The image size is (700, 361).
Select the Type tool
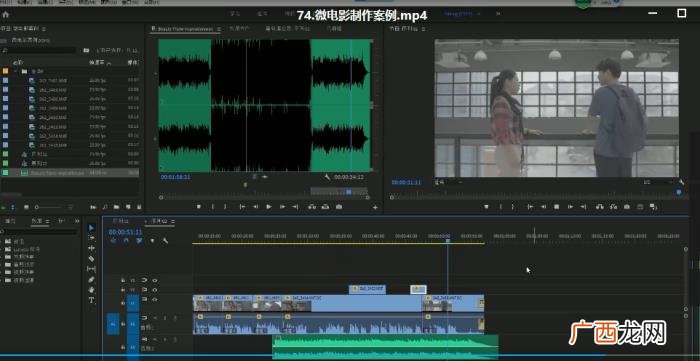[91, 300]
